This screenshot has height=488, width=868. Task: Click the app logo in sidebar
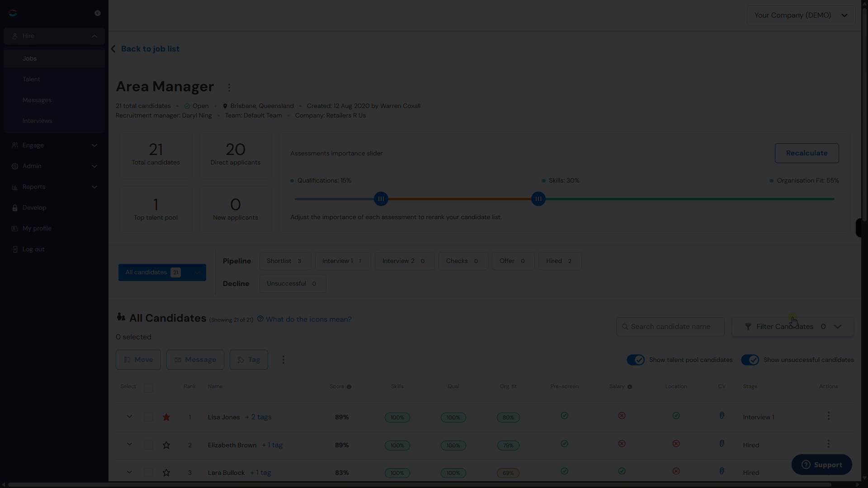(x=13, y=13)
